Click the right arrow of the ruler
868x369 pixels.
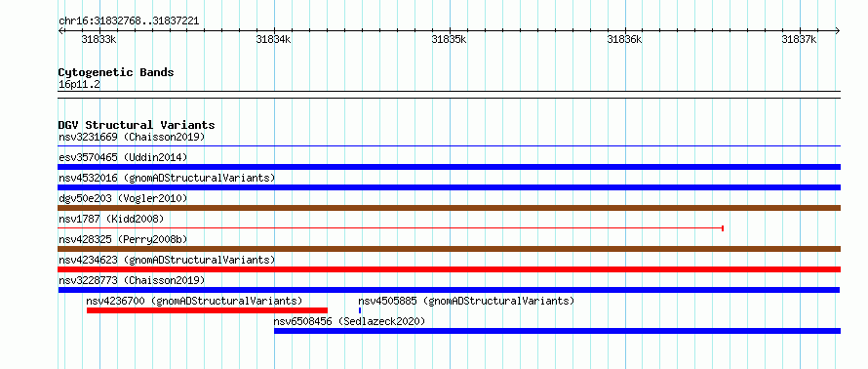point(838,30)
